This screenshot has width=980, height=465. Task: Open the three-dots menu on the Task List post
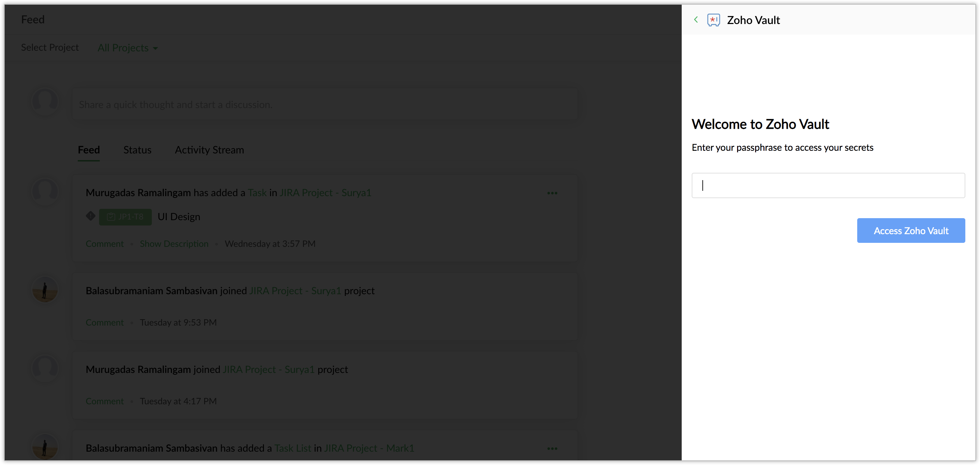click(x=552, y=449)
